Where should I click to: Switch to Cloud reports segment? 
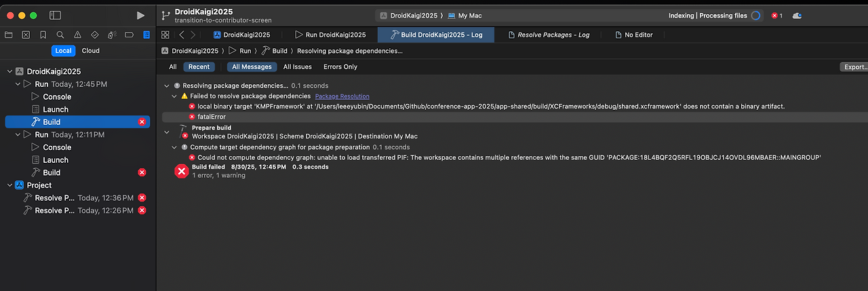click(91, 51)
